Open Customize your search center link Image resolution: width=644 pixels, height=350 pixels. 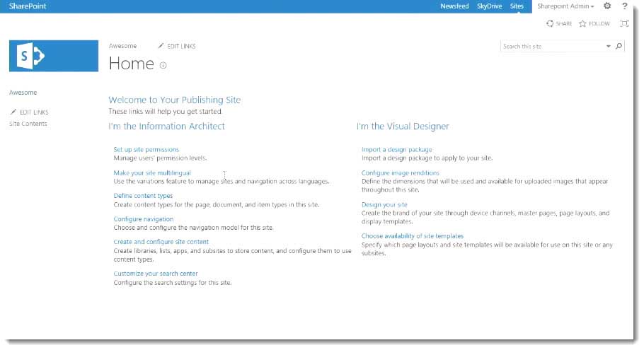point(156,273)
